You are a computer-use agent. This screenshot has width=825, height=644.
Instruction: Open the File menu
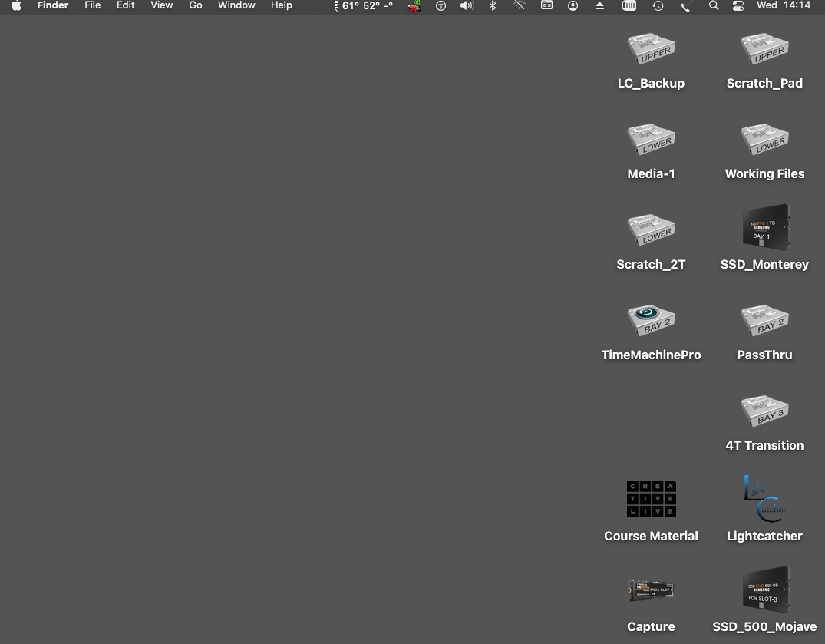(93, 5)
